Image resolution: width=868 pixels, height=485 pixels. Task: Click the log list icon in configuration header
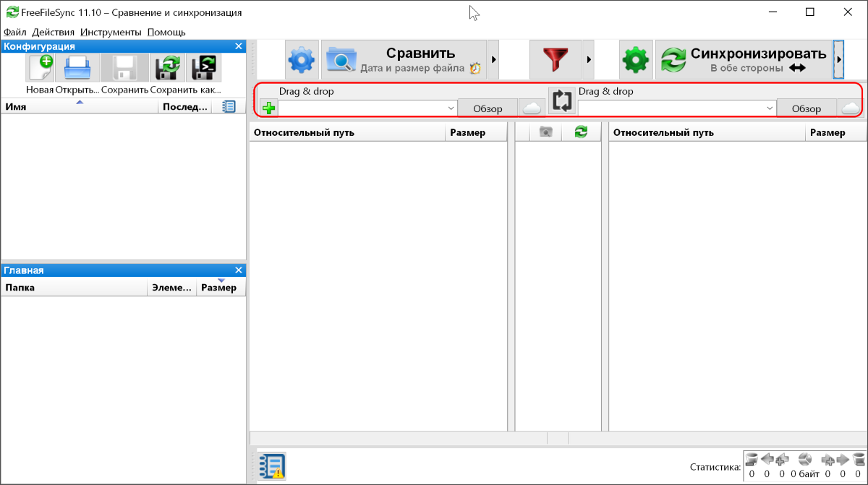[229, 106]
